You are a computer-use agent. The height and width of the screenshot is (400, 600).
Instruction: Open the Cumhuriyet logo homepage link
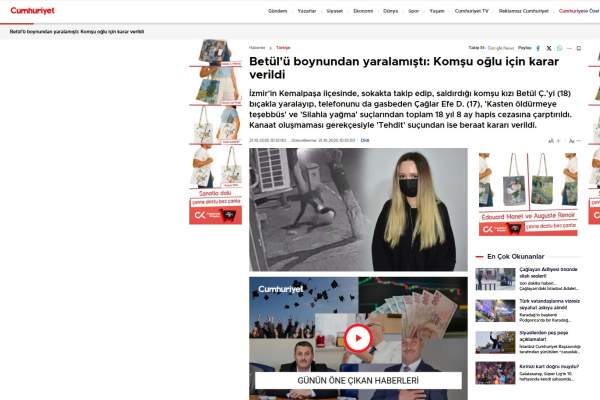click(32, 11)
